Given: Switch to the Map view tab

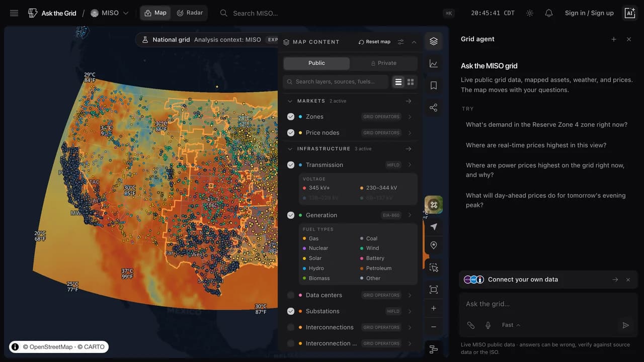Looking at the screenshot, I should [x=155, y=13].
